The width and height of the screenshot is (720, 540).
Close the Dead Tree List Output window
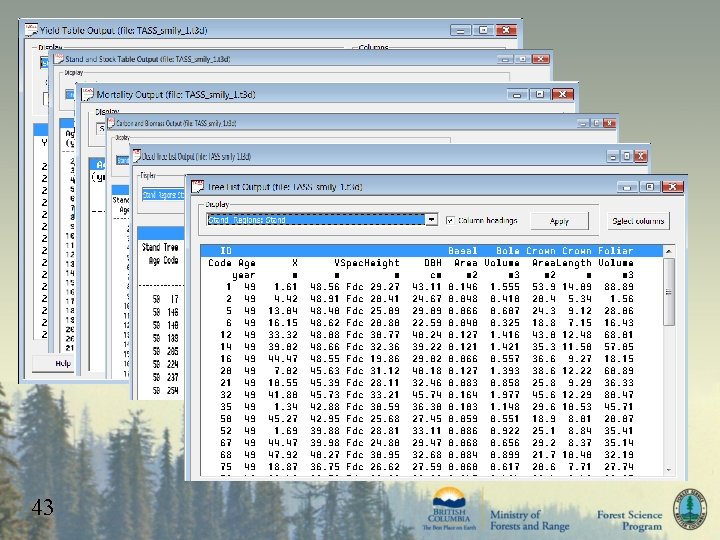coord(641,157)
